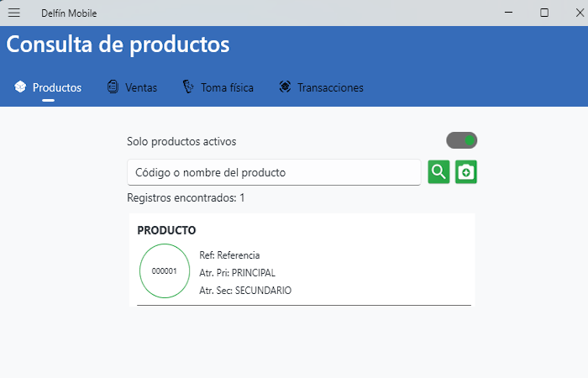Click the Ref: Referencia line
588x378 pixels.
229,255
